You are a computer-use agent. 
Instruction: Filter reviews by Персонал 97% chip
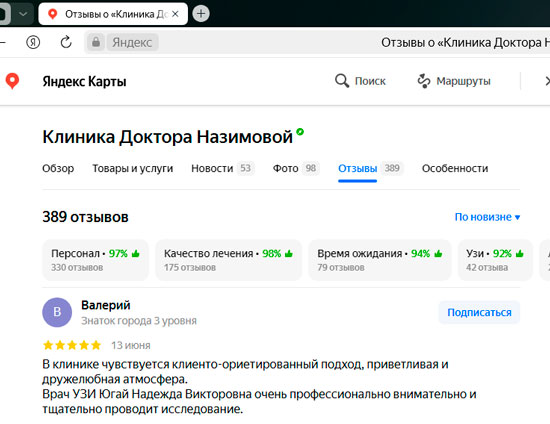(95, 260)
